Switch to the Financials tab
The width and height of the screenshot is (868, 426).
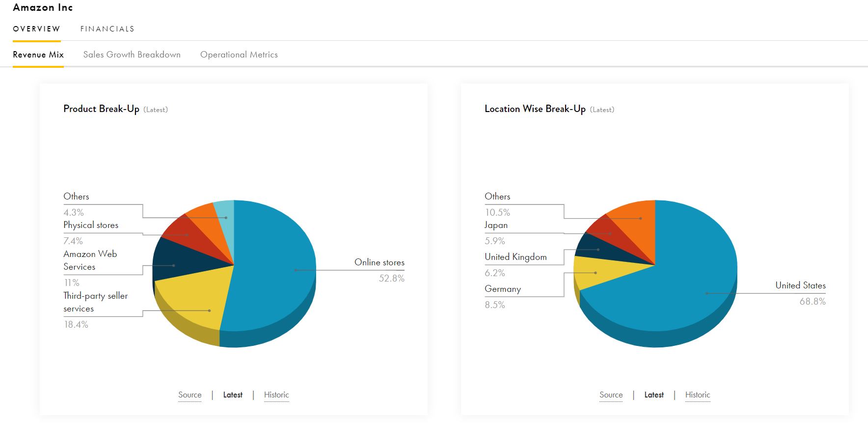coord(108,29)
